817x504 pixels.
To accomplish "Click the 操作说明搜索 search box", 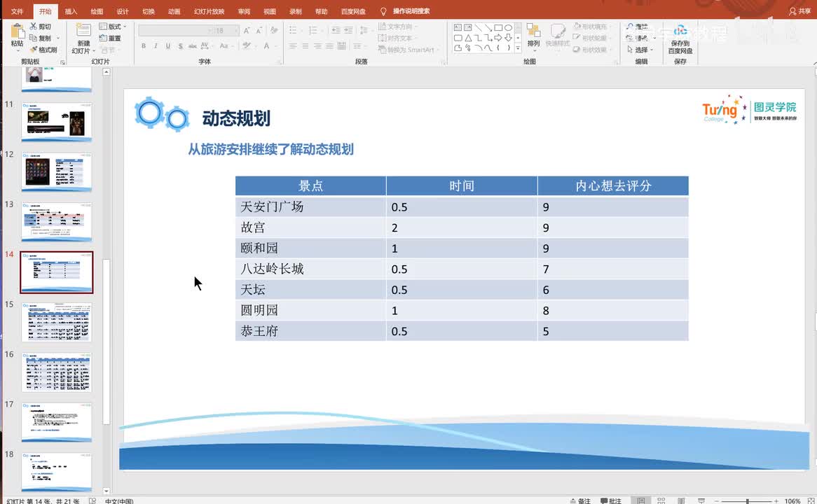I will click(411, 11).
